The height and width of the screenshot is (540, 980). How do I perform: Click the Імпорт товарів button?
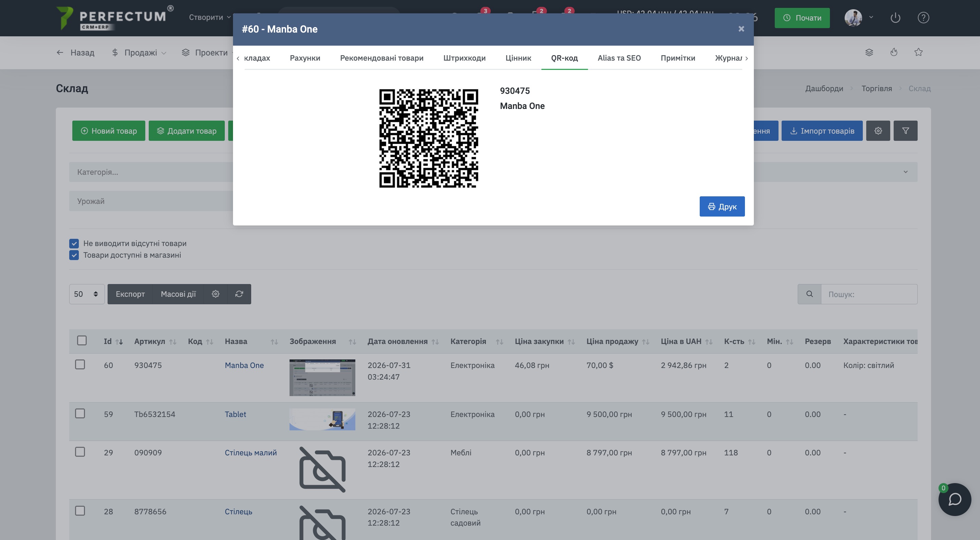coord(822,131)
